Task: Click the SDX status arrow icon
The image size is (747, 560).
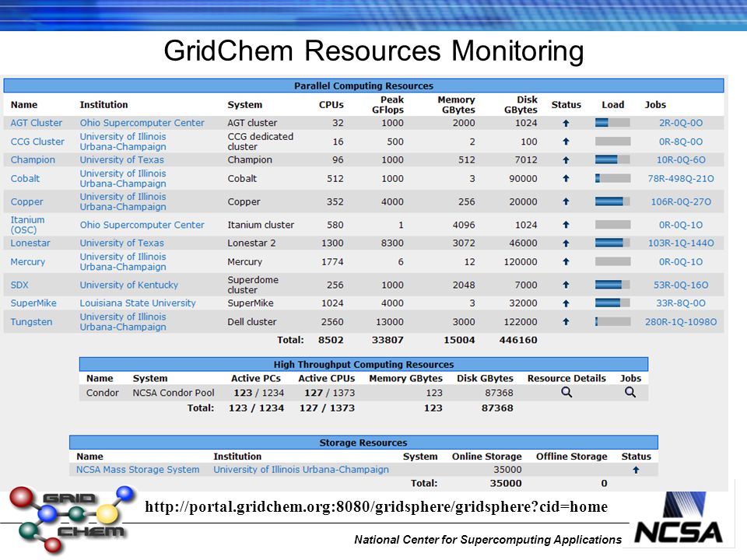Action: [566, 285]
